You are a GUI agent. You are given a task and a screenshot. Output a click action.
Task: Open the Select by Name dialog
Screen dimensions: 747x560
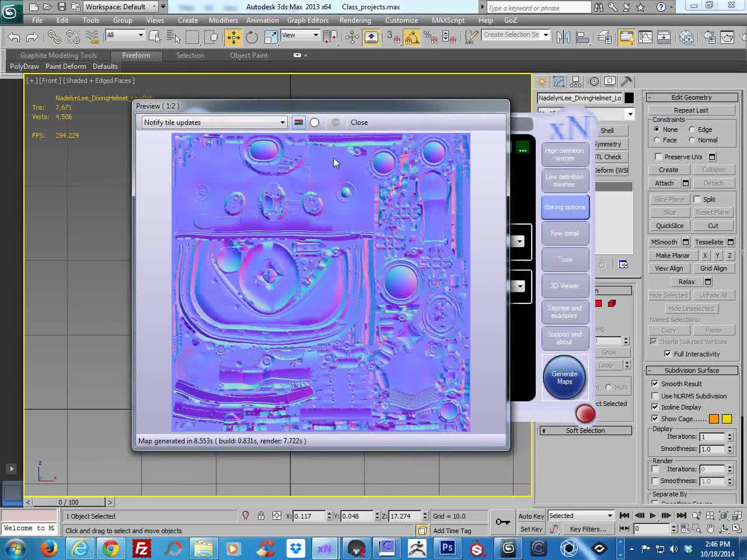(x=173, y=37)
